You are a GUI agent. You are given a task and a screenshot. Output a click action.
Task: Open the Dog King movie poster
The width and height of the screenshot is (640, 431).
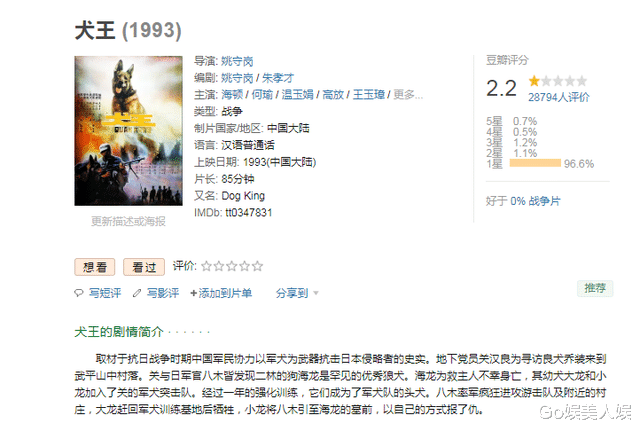pyautogui.click(x=129, y=131)
